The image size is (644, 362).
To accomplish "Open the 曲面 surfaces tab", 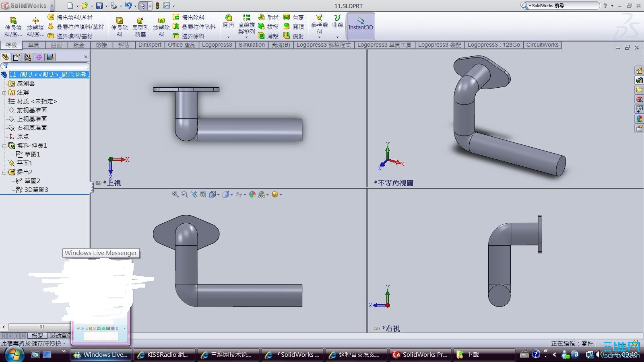I will (x=56, y=45).
